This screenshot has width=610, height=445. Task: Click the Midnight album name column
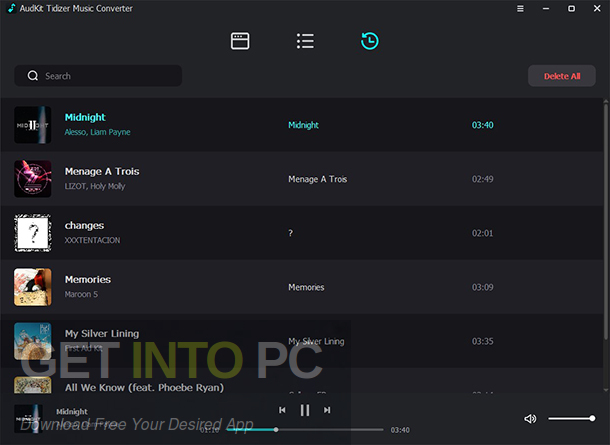303,125
